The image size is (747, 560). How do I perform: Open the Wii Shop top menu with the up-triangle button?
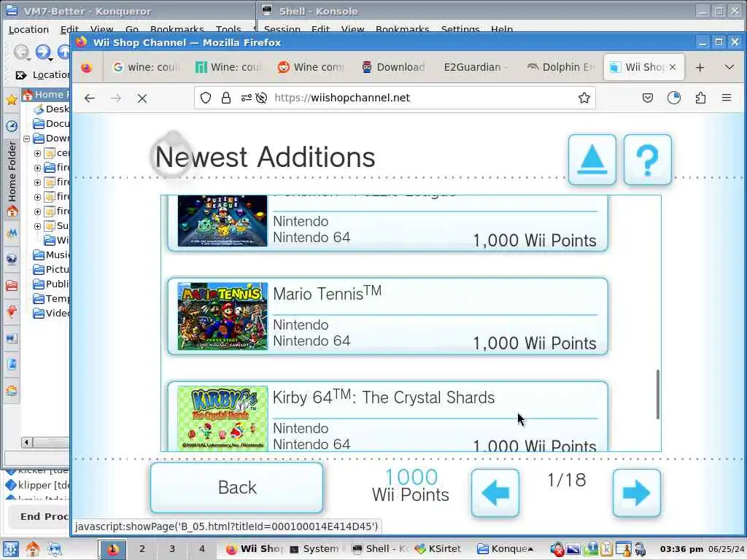(x=592, y=160)
